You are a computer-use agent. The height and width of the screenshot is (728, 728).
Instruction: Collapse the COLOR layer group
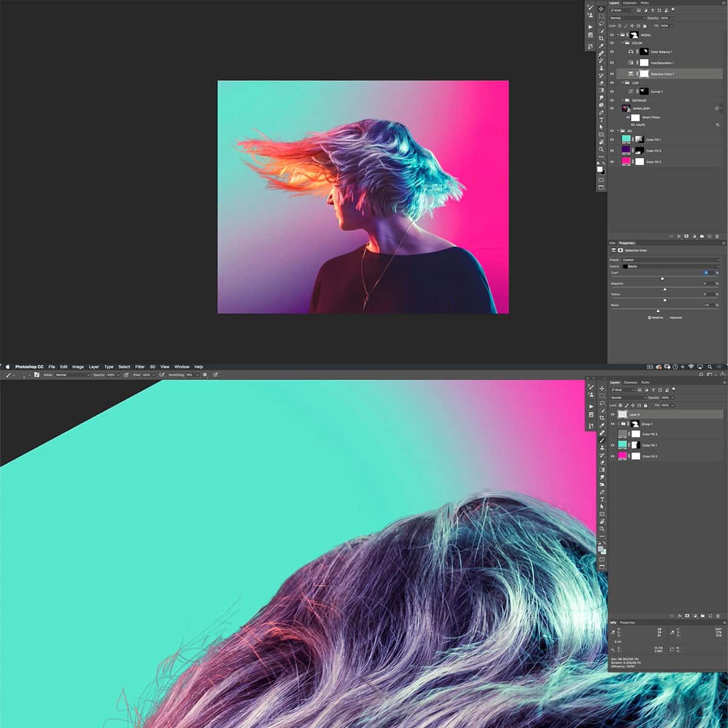pyautogui.click(x=623, y=43)
